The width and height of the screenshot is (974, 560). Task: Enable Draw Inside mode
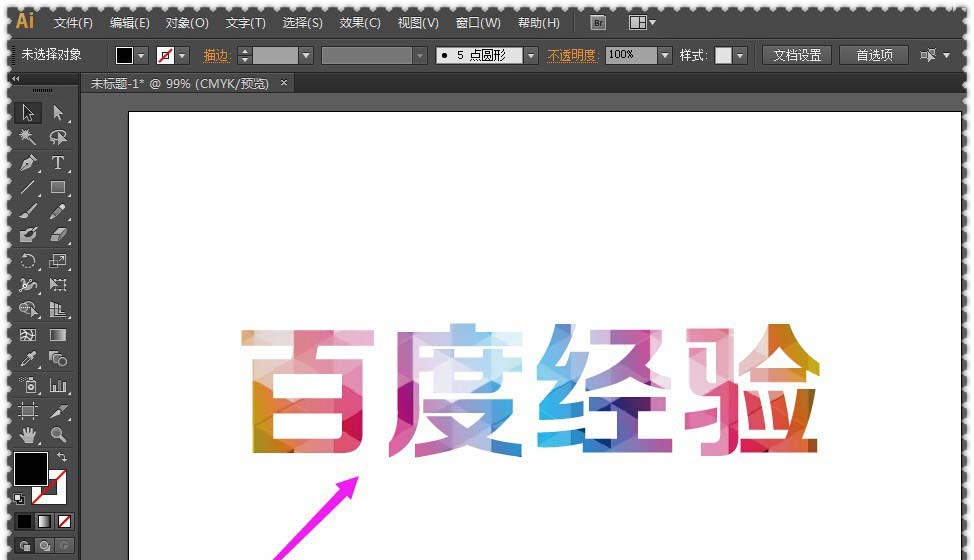pos(65,546)
